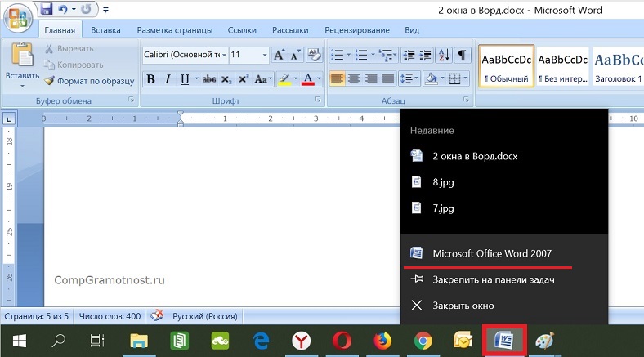Open Change Case (Aa) menu
Screen dimensions: 644x357
point(262,78)
